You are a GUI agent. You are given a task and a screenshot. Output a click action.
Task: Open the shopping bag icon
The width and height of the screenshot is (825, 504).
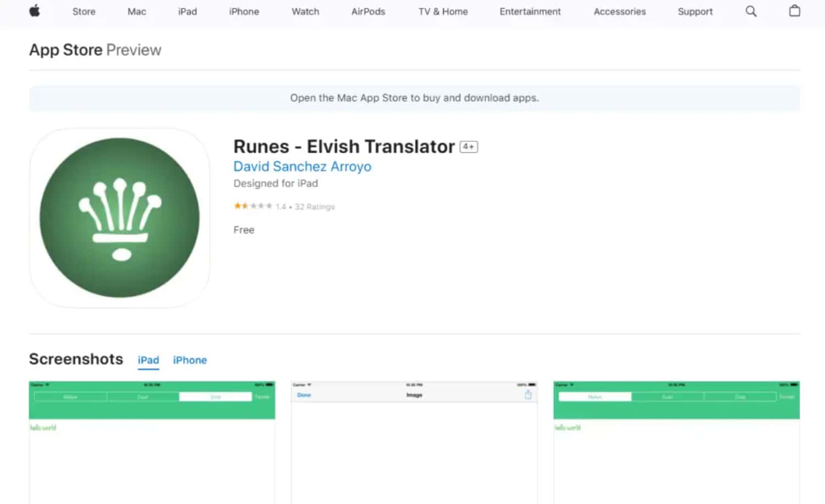(x=794, y=11)
